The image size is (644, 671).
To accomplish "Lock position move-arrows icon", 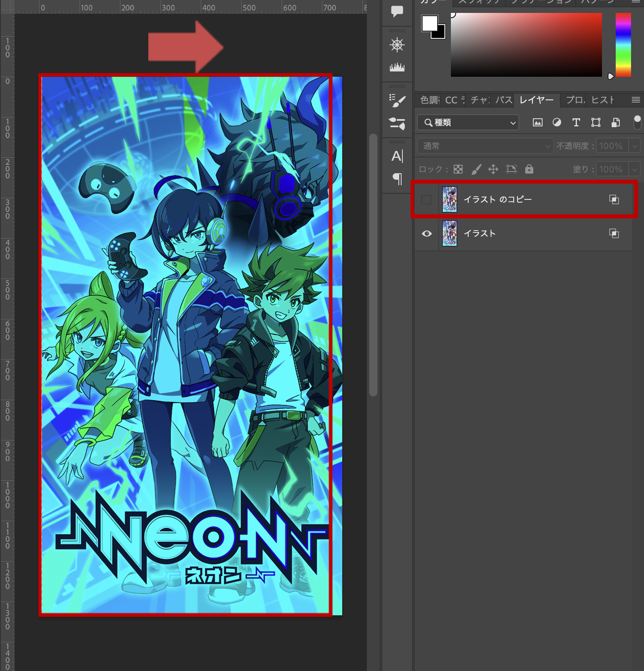I will click(x=493, y=169).
